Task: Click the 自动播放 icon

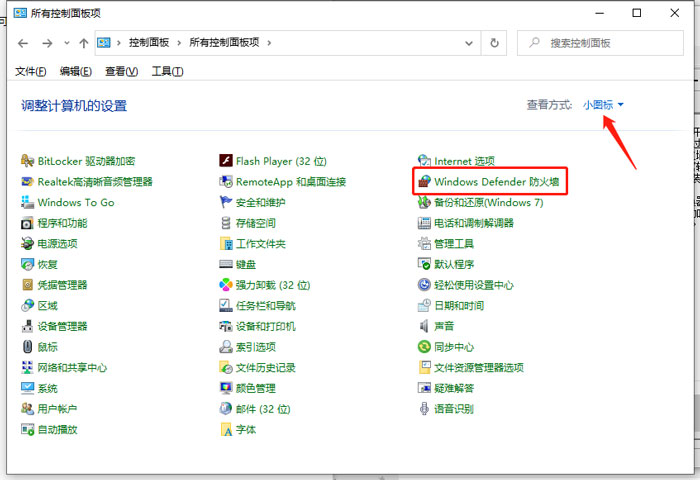Action: tap(27, 430)
